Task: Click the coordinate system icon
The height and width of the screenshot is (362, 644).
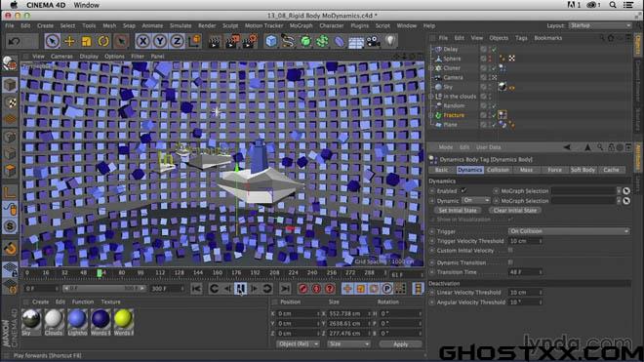Action: (195, 41)
